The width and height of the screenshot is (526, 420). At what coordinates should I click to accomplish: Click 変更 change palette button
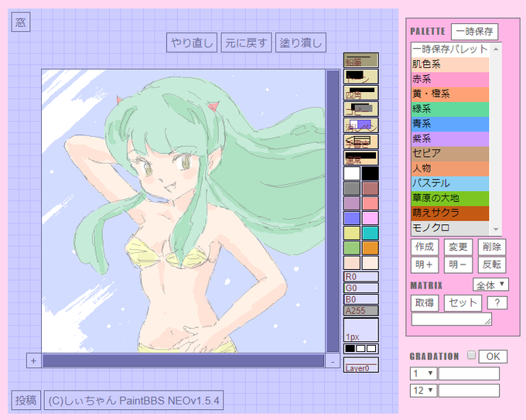click(x=458, y=247)
